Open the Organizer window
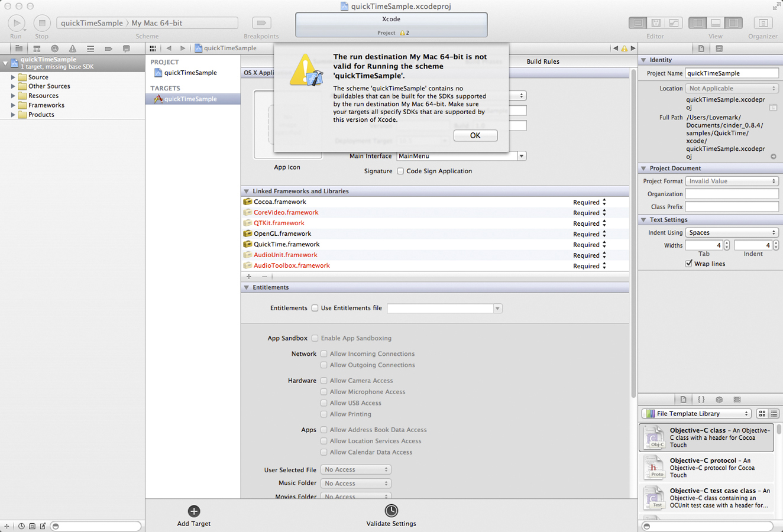This screenshot has height=532, width=783. (763, 23)
